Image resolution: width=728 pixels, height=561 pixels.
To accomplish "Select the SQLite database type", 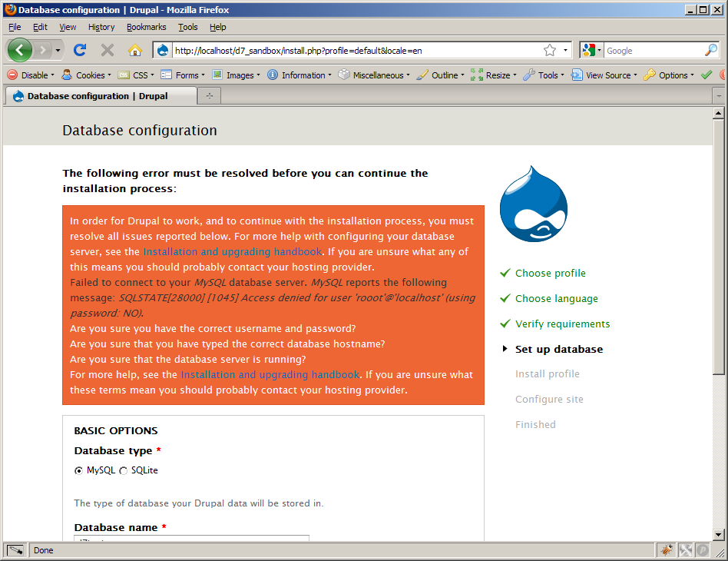I will pyautogui.click(x=123, y=471).
